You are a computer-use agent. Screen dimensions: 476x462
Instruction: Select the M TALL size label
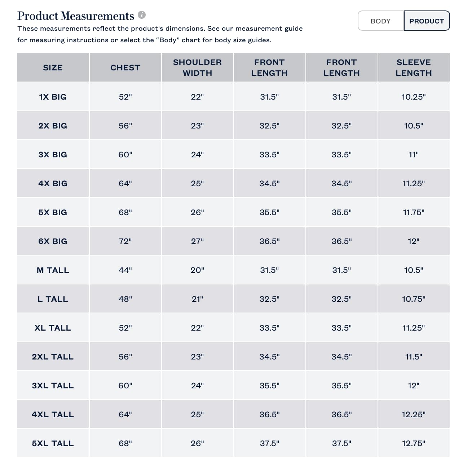click(53, 270)
